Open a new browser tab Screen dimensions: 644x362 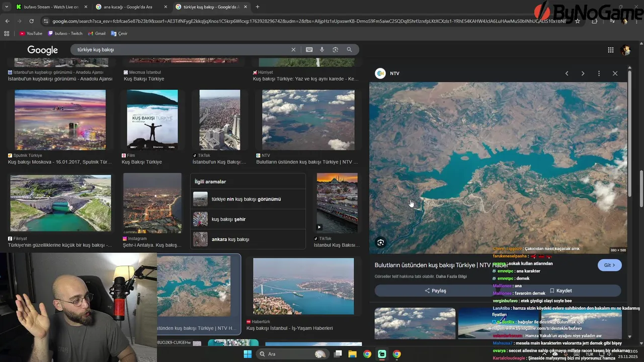point(258,7)
